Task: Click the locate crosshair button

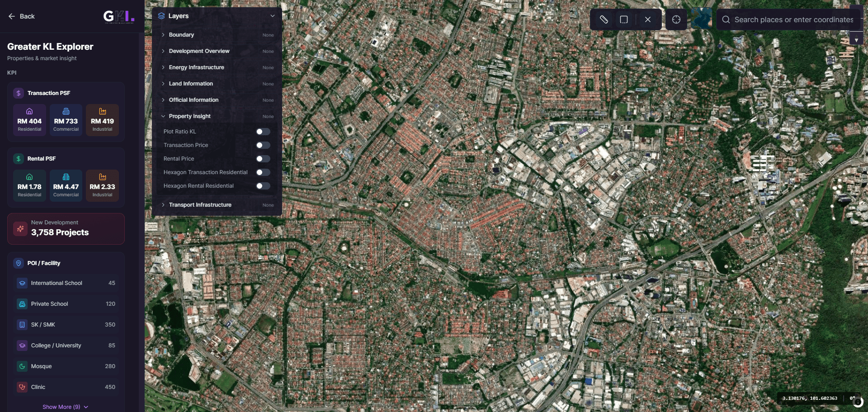Action: pos(676,19)
